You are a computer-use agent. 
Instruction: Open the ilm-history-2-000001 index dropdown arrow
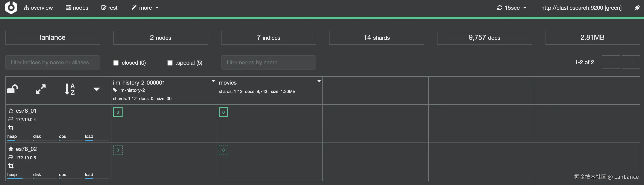(213, 81)
